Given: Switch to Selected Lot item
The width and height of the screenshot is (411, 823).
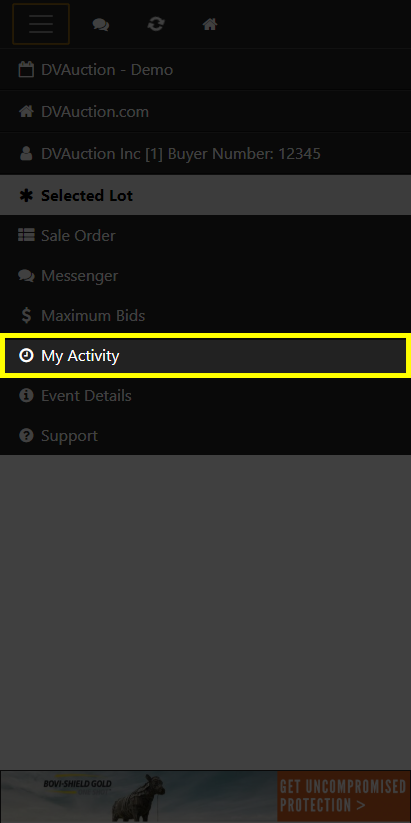Looking at the screenshot, I should click(x=205, y=195).
